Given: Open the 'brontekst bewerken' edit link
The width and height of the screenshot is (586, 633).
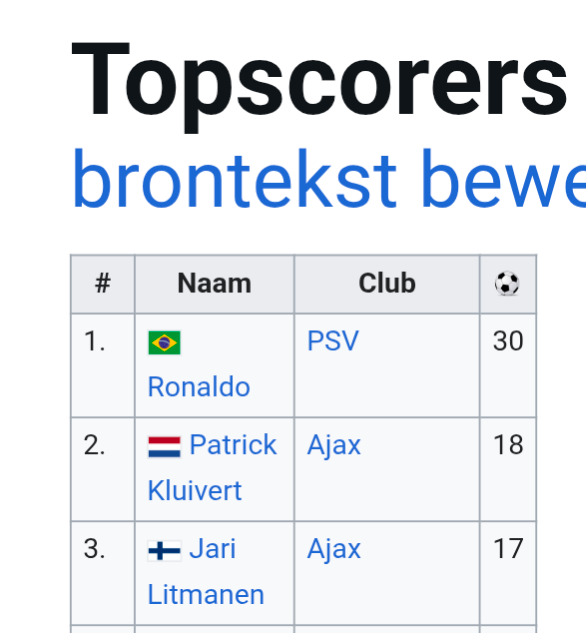Looking at the screenshot, I should (329, 179).
